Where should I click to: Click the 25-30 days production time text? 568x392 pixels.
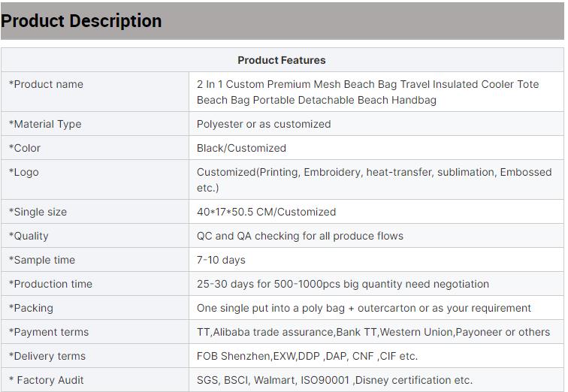343,284
